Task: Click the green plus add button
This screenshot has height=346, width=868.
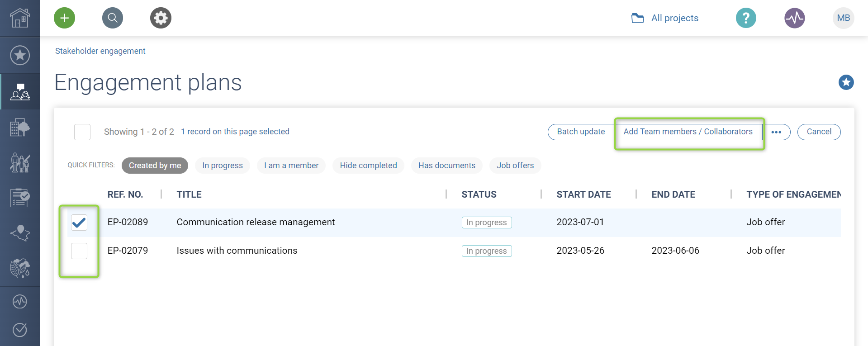Action: [64, 18]
